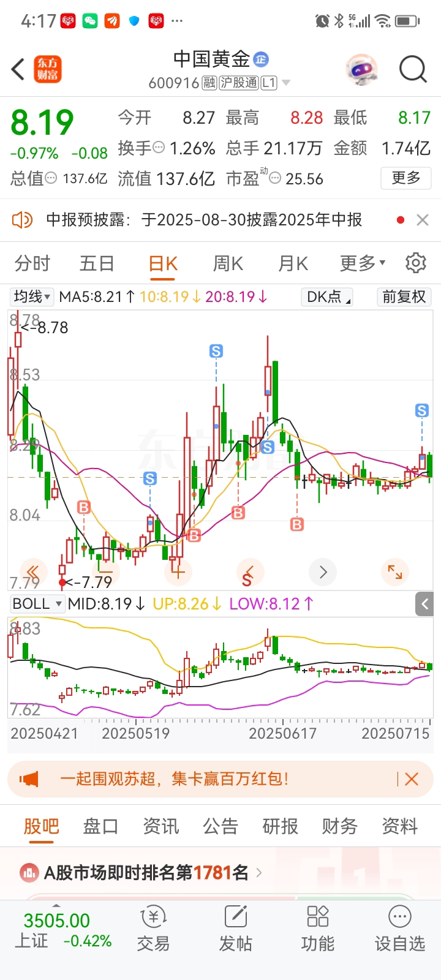Tap the 总值 info icon
The image size is (441, 980).
[x=51, y=178]
